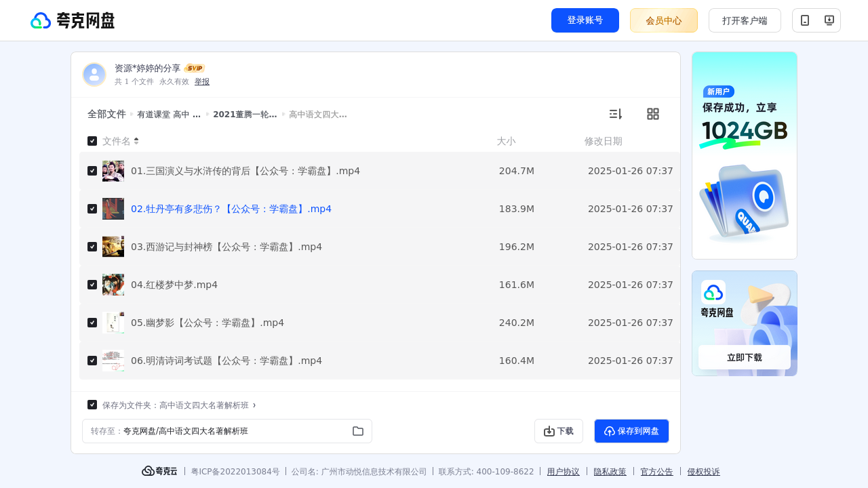
Task: Open the 隐私政策 link
Action: point(610,472)
